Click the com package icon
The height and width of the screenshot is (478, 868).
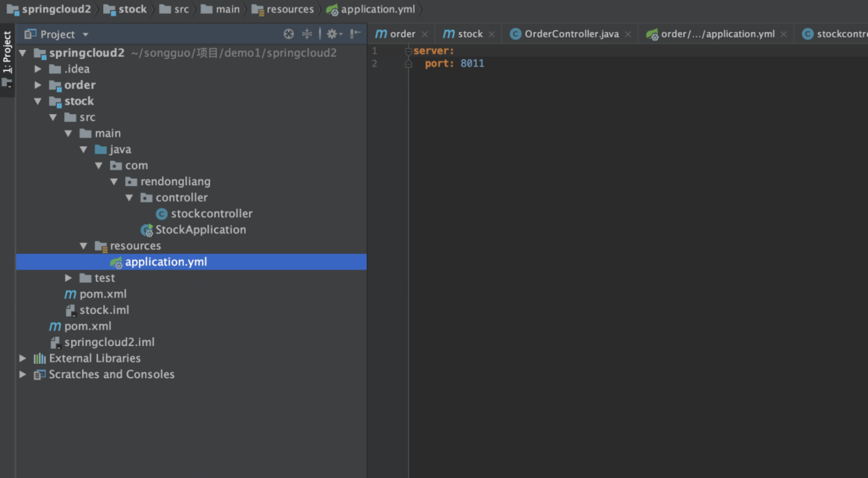click(116, 165)
